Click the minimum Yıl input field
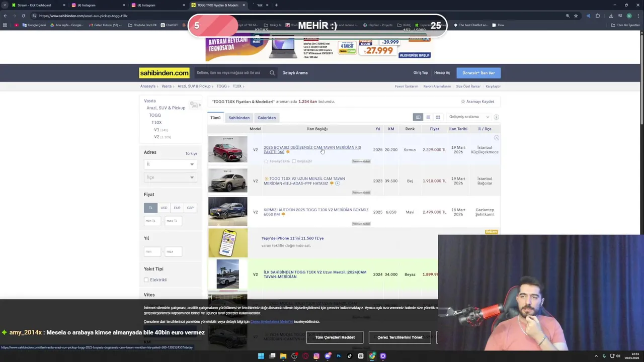This screenshot has width=644, height=362. (152, 251)
